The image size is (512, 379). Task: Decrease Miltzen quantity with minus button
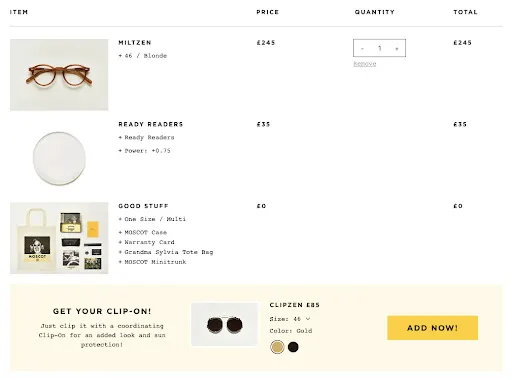pos(362,48)
